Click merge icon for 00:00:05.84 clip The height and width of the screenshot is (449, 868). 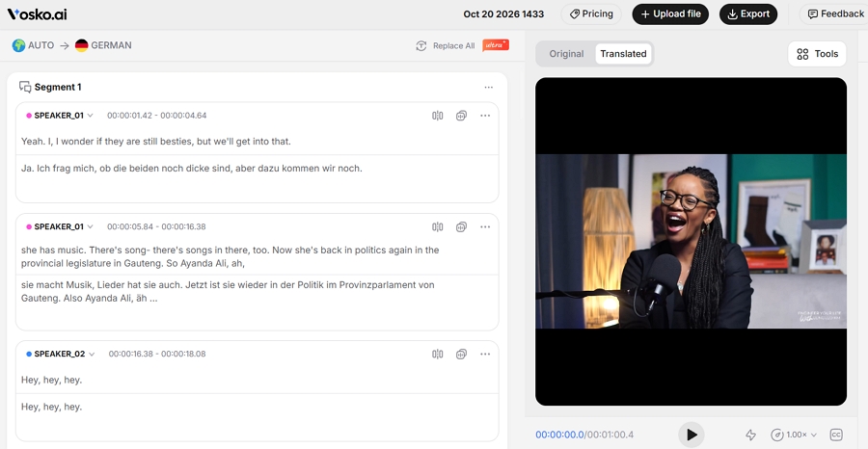coord(461,226)
